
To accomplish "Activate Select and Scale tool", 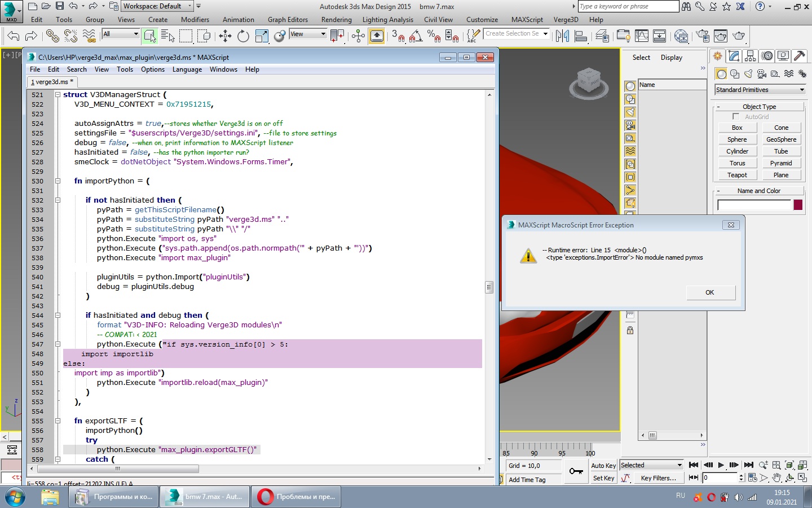I will tap(262, 36).
